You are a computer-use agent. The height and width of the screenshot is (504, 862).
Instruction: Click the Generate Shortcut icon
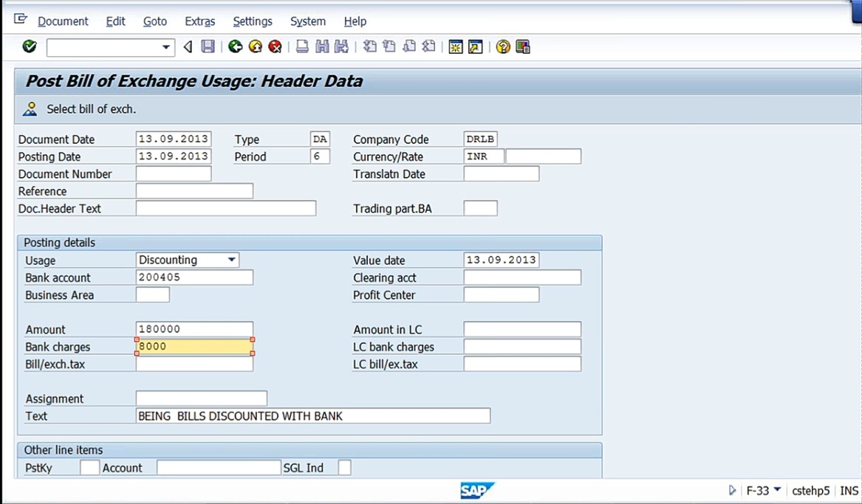[476, 46]
